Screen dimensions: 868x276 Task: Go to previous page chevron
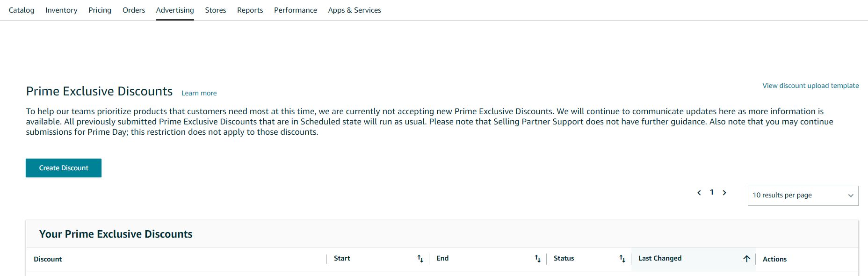[x=699, y=193]
